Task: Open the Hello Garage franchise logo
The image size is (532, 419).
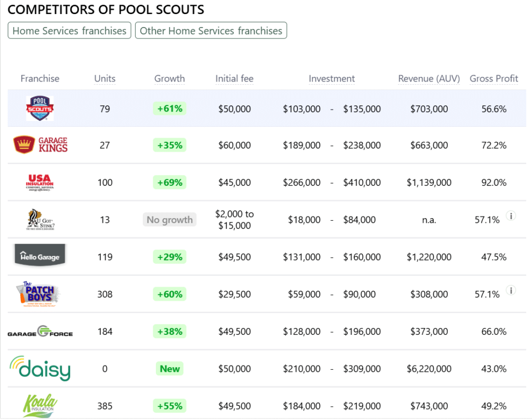Action: (40, 255)
